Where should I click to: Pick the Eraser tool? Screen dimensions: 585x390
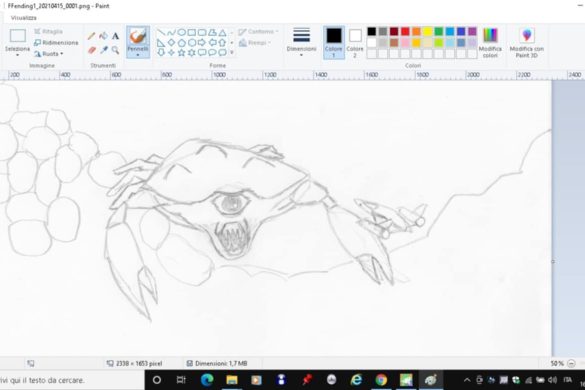91,50
